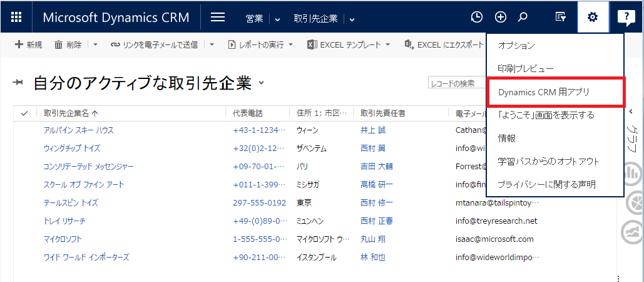
Task: Open the テールスピン トイズ account
Action: click(71, 202)
